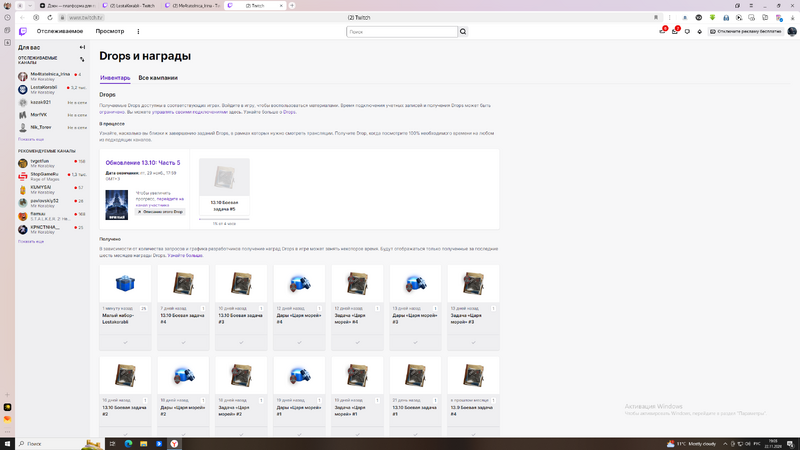This screenshot has width=800, height=450.
Task: Open tvgetfun recommended channel
Action: tap(51, 163)
